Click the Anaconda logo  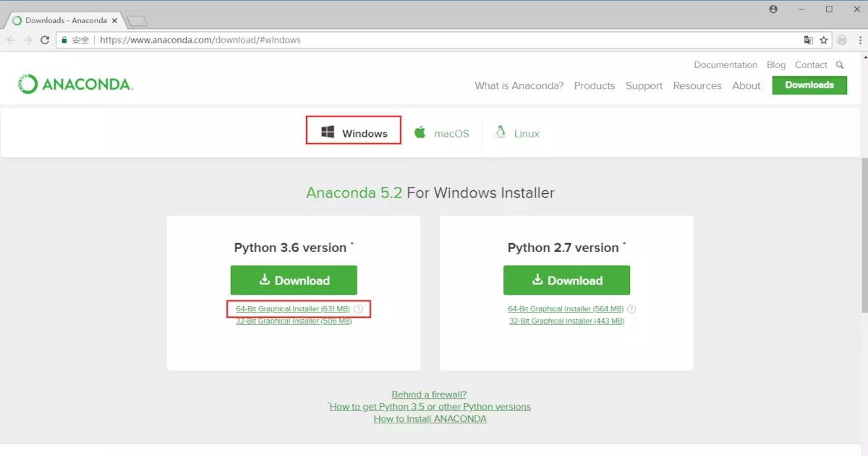click(75, 84)
